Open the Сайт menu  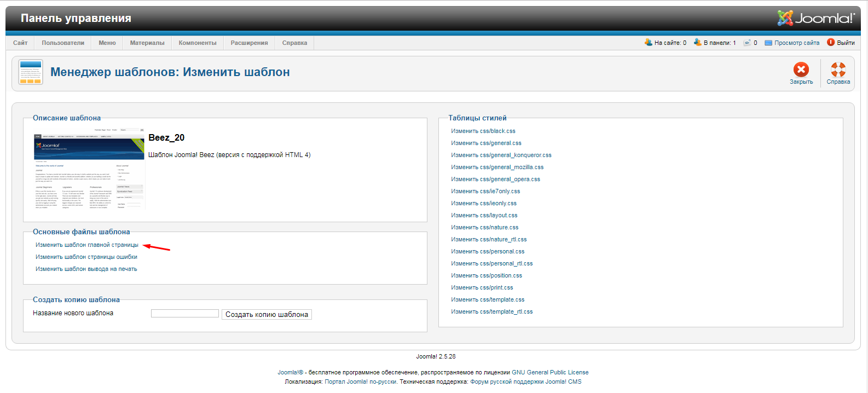[20, 43]
